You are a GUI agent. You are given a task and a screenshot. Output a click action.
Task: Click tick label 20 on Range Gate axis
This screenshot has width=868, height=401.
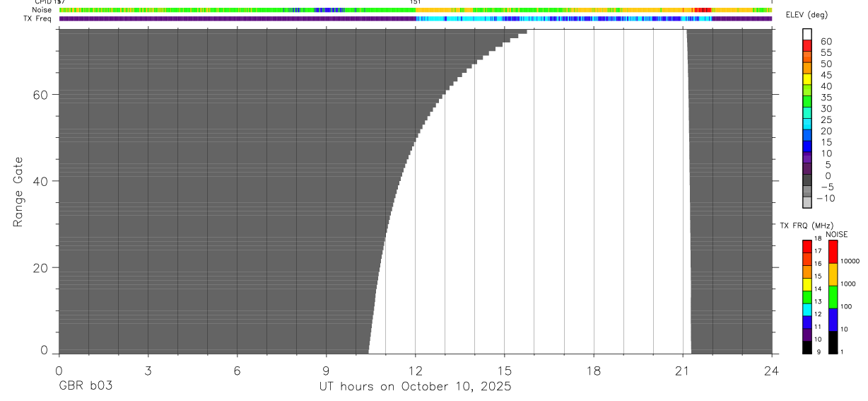(x=40, y=267)
